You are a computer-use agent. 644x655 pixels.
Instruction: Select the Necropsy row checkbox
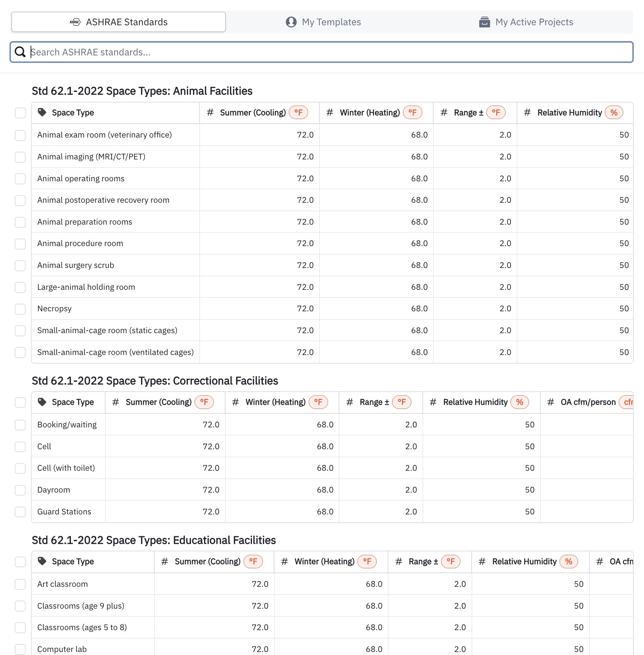pos(20,309)
